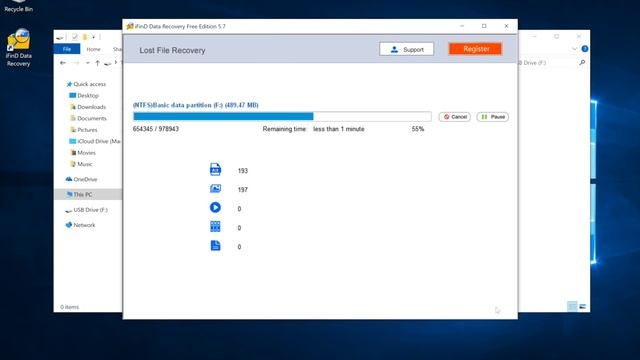Open Music in File Explorer sidebar
This screenshot has height=360, width=640.
[81, 164]
